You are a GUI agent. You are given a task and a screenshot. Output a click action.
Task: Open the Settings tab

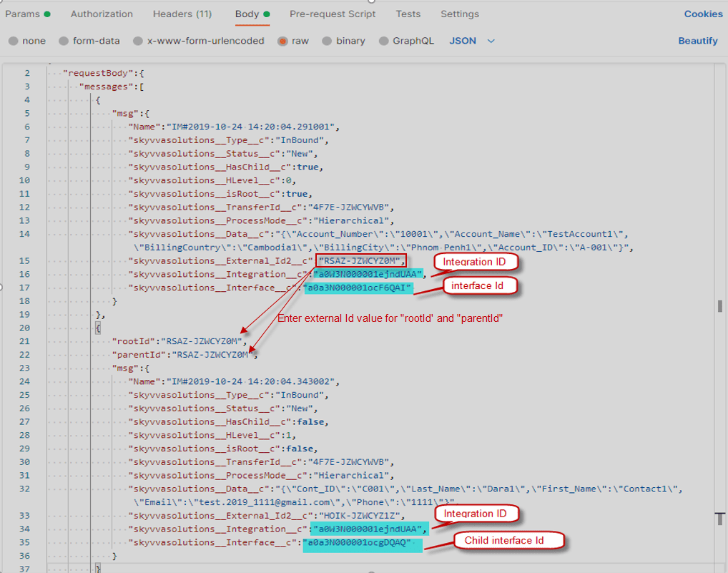[x=460, y=14]
